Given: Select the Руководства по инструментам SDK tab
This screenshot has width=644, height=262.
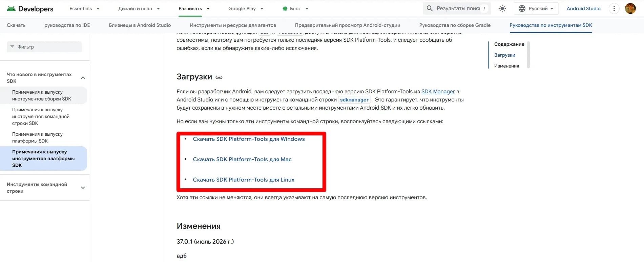Looking at the screenshot, I should (551, 25).
